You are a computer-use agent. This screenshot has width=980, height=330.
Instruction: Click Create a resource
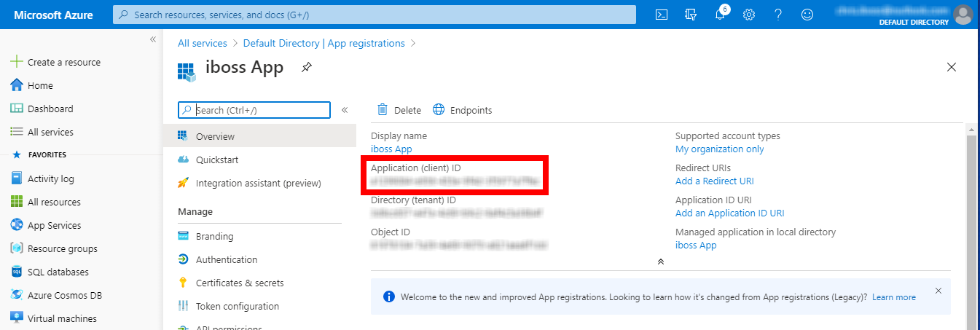[55, 62]
